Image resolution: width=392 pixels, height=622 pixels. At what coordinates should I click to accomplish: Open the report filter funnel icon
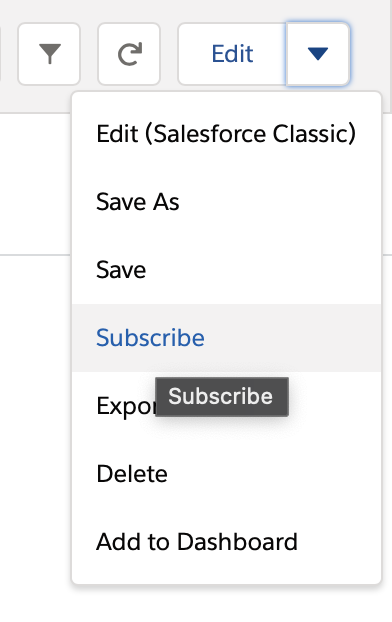tap(49, 54)
